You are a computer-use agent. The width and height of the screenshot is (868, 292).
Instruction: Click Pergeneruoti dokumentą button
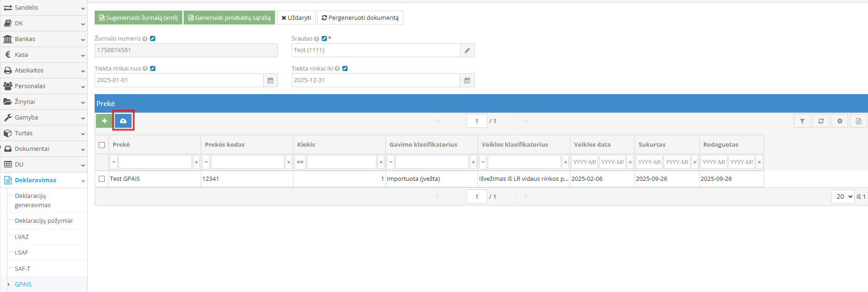[360, 18]
